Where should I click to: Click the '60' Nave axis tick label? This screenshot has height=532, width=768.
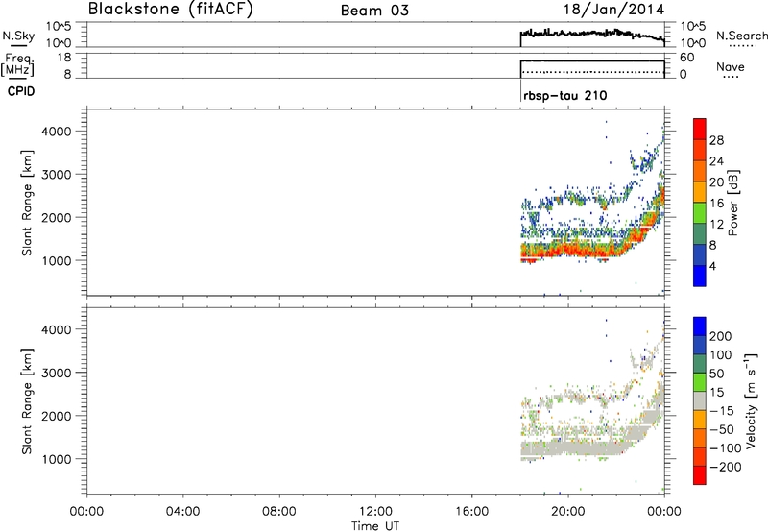pos(687,58)
